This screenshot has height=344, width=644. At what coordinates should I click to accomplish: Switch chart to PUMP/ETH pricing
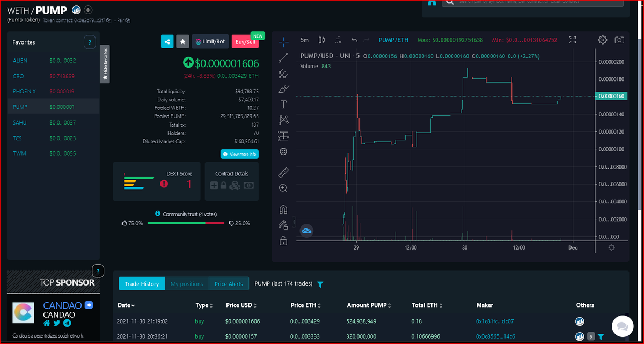click(x=393, y=40)
